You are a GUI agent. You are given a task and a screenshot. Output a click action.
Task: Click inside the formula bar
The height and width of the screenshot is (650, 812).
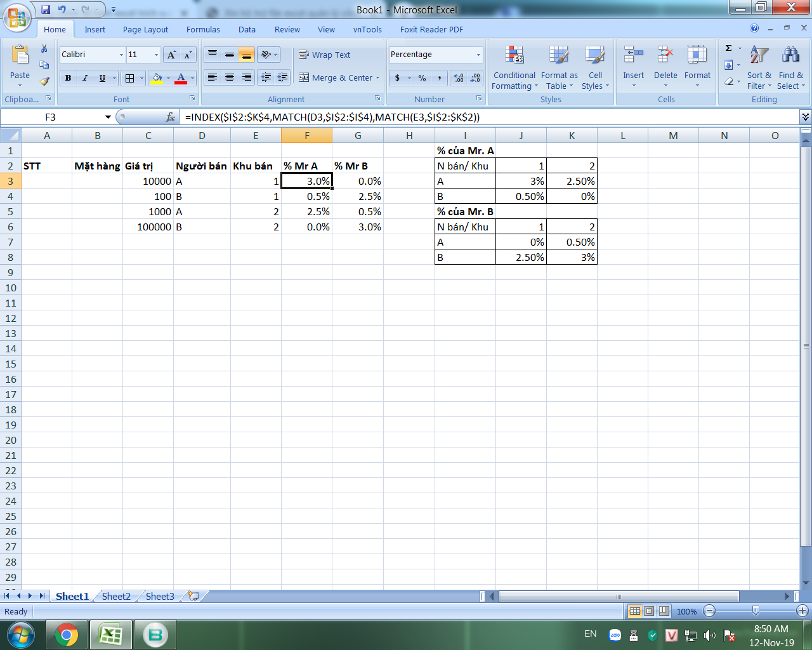pos(489,117)
